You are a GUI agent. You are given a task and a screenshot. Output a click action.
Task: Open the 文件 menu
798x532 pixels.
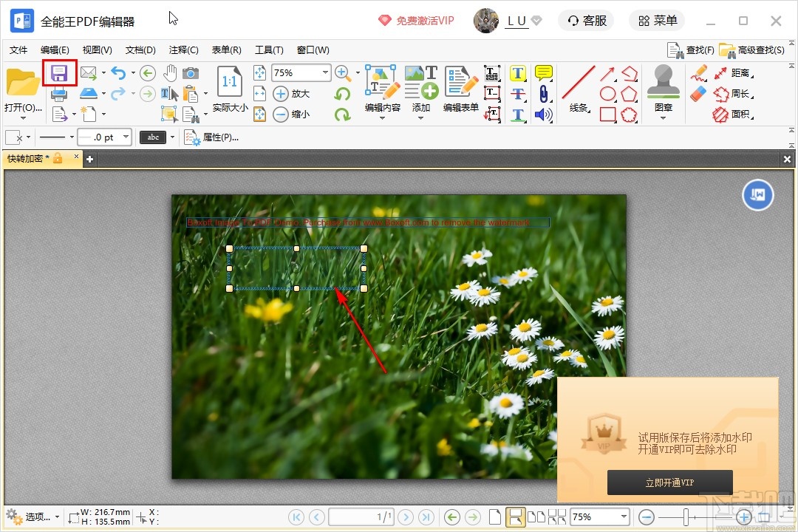click(18, 50)
